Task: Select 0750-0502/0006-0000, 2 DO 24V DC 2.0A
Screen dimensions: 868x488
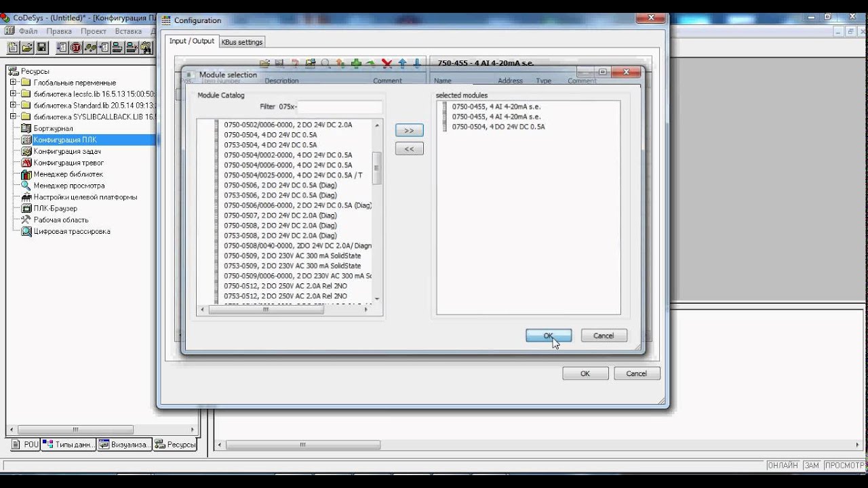Action: [x=288, y=125]
